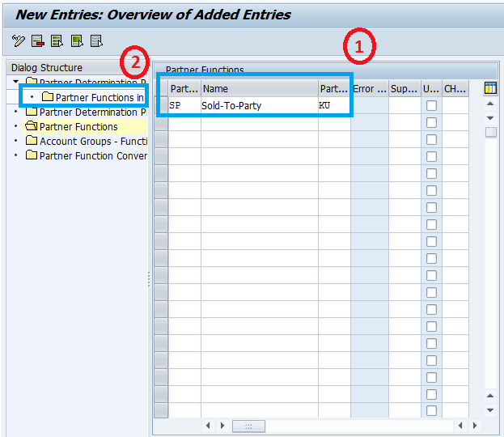Tick the checkbox in the Sold-To-Party row
This screenshot has width=504, height=437.
431,105
